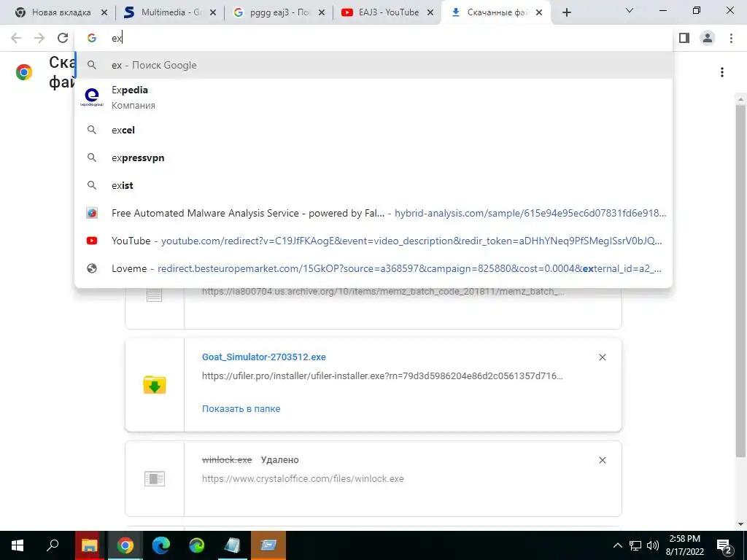This screenshot has width=747, height=560.
Task: Click the hybrid-analysis favicon in suggestions
Action: coord(92,214)
